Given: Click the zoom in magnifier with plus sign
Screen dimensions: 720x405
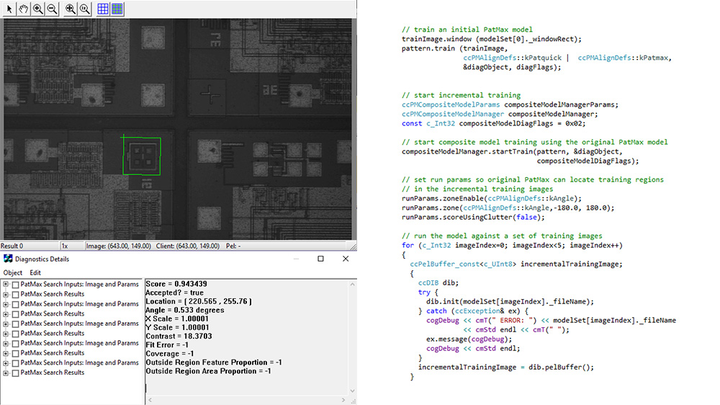Looking at the screenshot, I should click(36, 8).
